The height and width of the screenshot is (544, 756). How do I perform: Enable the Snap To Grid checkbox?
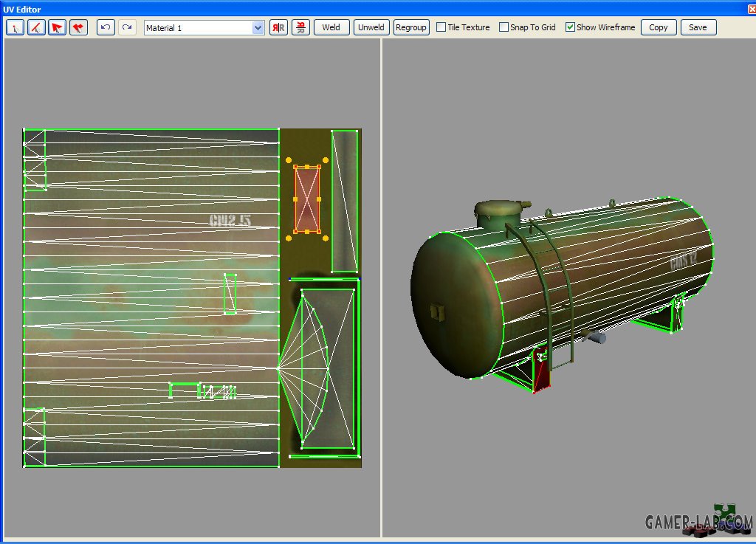[504, 27]
